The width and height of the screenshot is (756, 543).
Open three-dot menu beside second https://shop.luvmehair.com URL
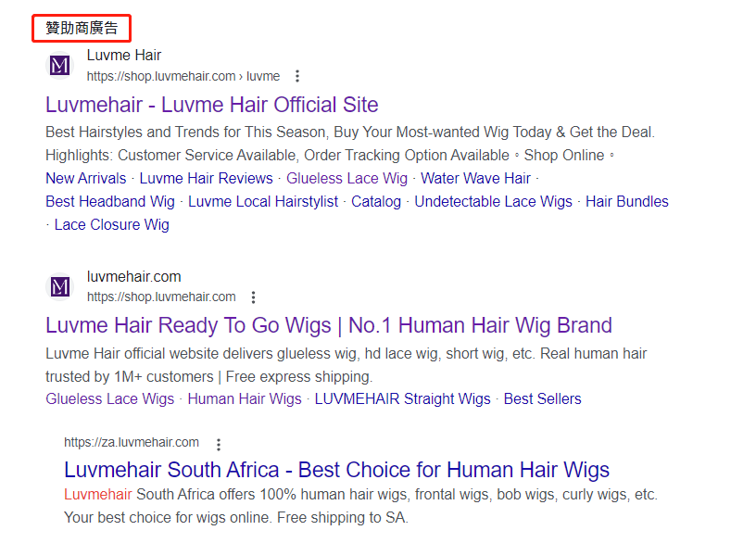click(x=253, y=297)
